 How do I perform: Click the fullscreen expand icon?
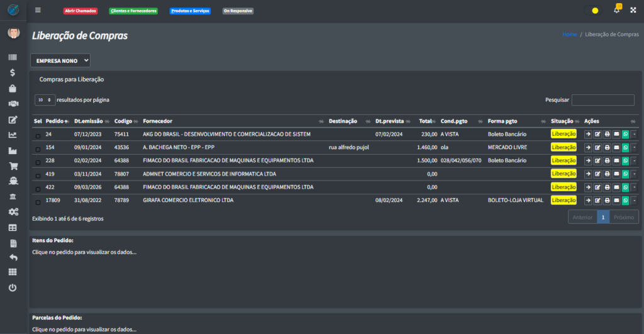tap(633, 10)
